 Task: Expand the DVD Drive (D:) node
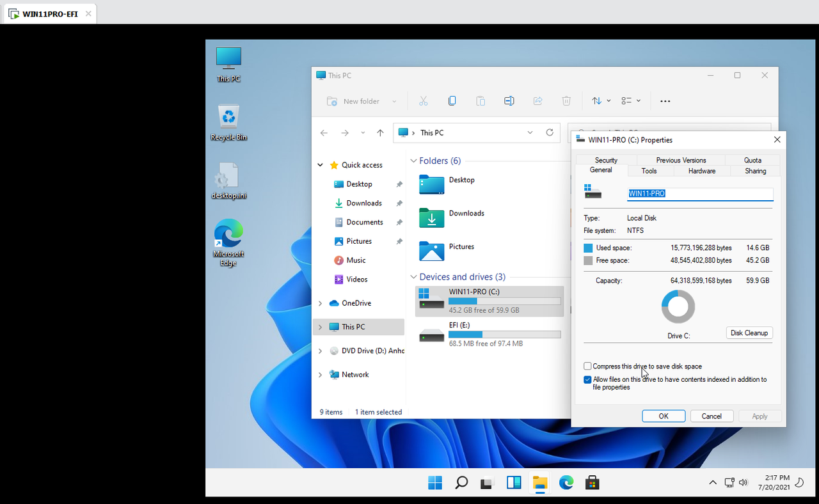[321, 351]
